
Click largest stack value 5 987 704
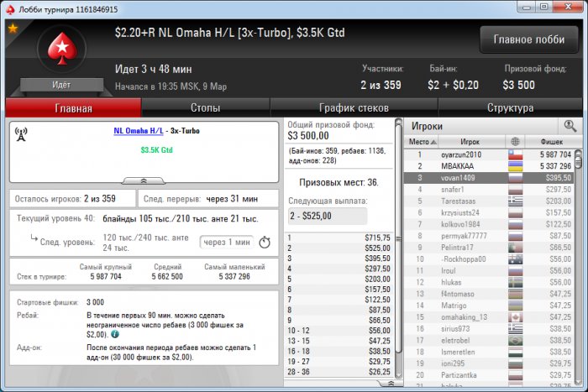(x=106, y=276)
